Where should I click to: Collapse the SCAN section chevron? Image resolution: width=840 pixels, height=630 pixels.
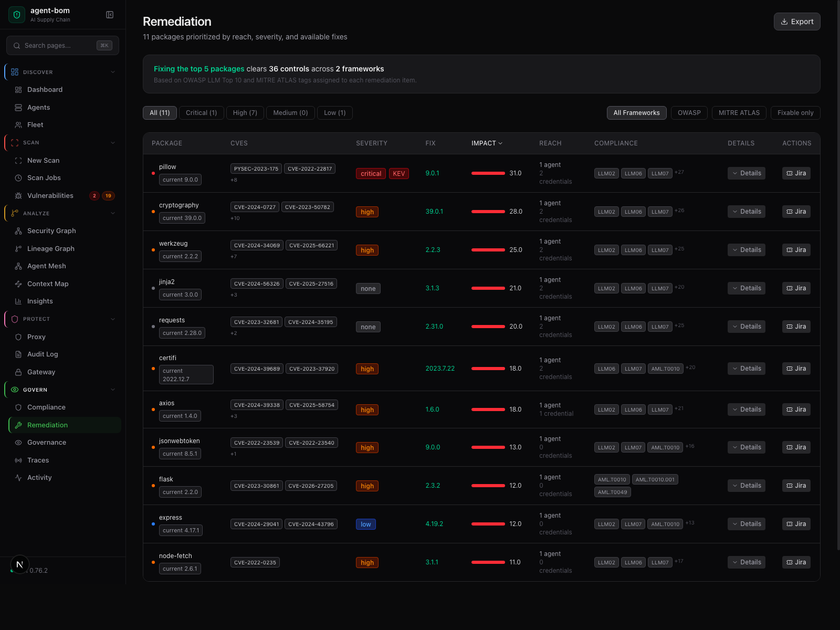[x=113, y=143]
